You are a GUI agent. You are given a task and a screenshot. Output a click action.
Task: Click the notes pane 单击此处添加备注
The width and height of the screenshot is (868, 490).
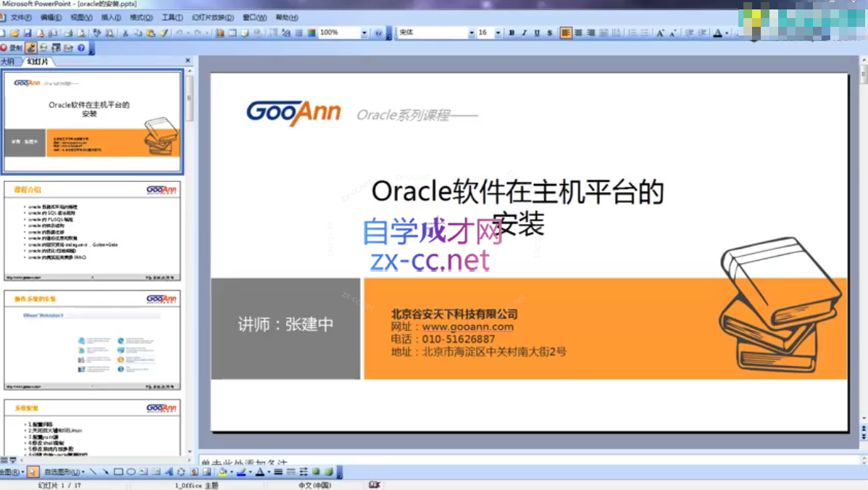click(244, 461)
